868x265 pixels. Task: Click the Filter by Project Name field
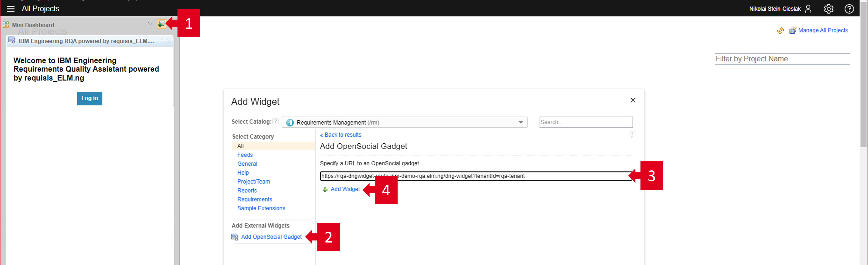782,59
